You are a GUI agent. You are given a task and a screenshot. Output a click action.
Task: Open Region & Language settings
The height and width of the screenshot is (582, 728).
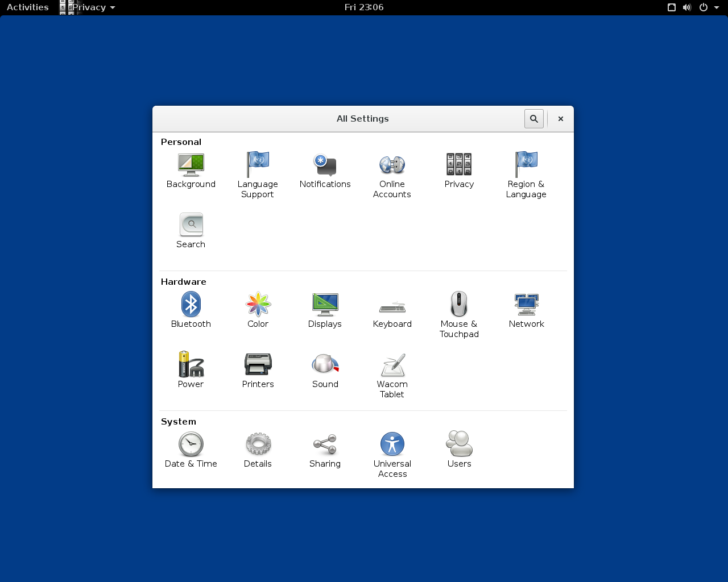pos(526,175)
